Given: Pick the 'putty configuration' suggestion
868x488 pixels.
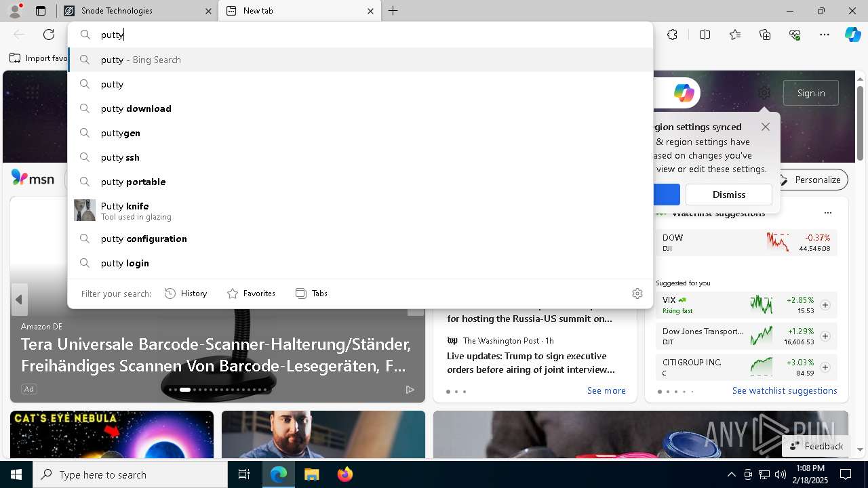Looking at the screenshot, I should click(x=360, y=239).
